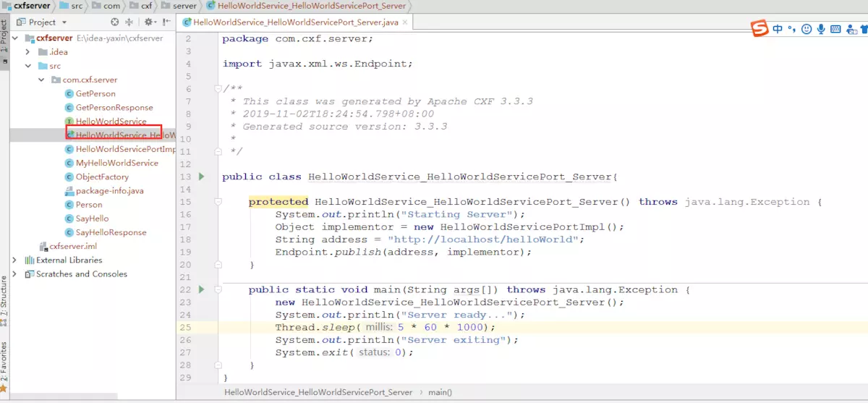Image resolution: width=868 pixels, height=403 pixels.
Task: Open the Sogou emoji smiley icon
Action: 807,29
